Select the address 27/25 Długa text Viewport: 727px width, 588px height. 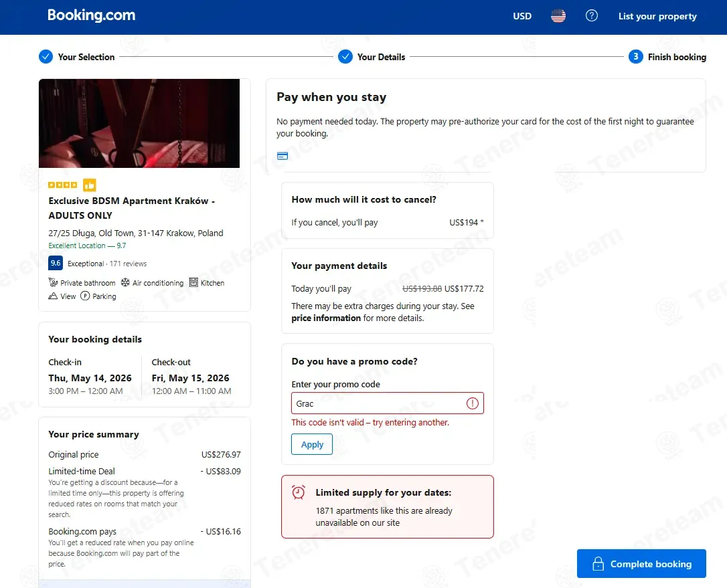click(136, 233)
